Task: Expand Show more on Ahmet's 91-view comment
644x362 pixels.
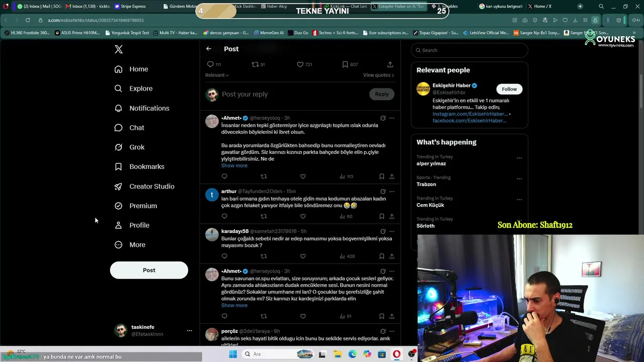Action: click(x=234, y=305)
